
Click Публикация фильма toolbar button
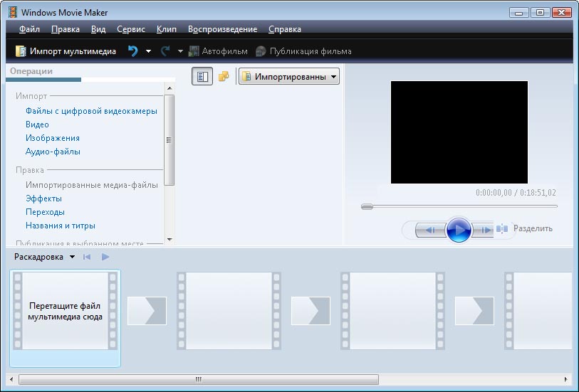pos(303,51)
